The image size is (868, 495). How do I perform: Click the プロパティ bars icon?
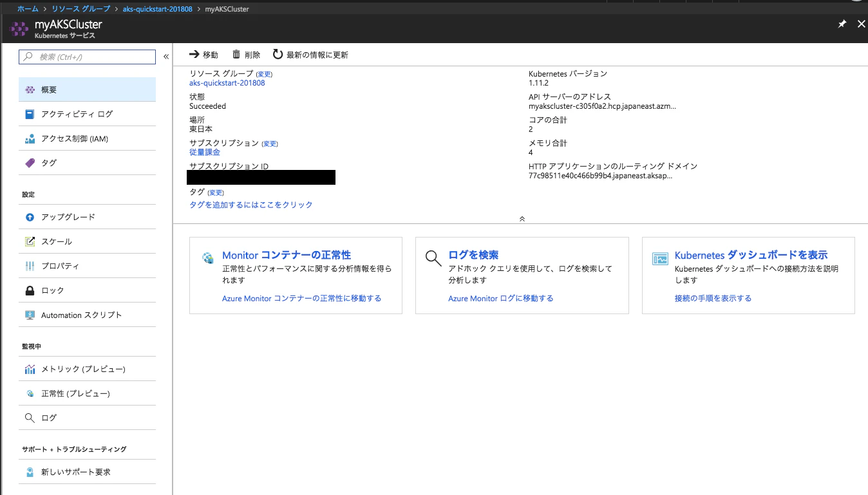tap(30, 266)
